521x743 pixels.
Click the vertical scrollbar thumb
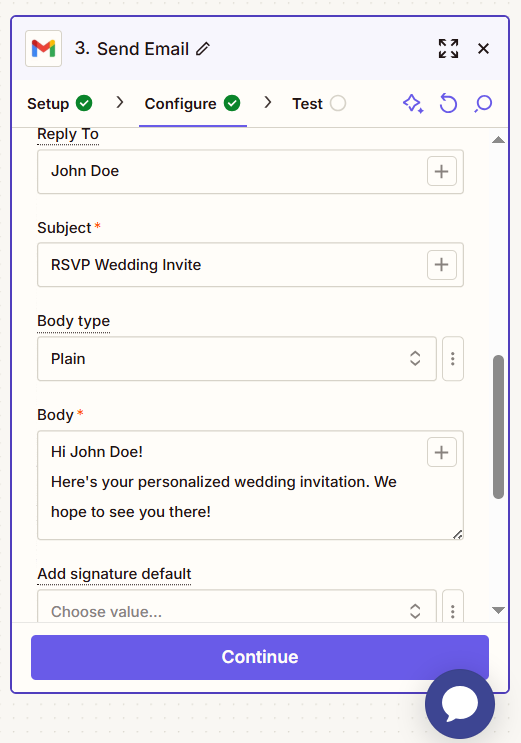[x=498, y=426]
